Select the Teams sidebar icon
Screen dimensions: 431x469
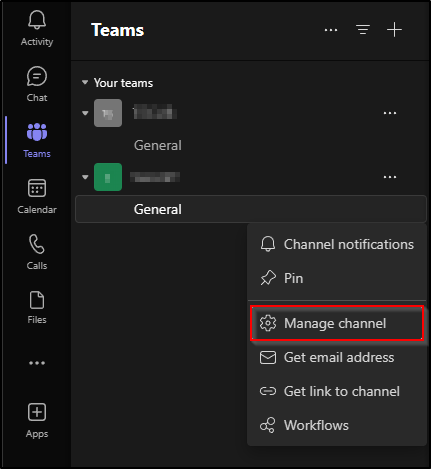37,140
